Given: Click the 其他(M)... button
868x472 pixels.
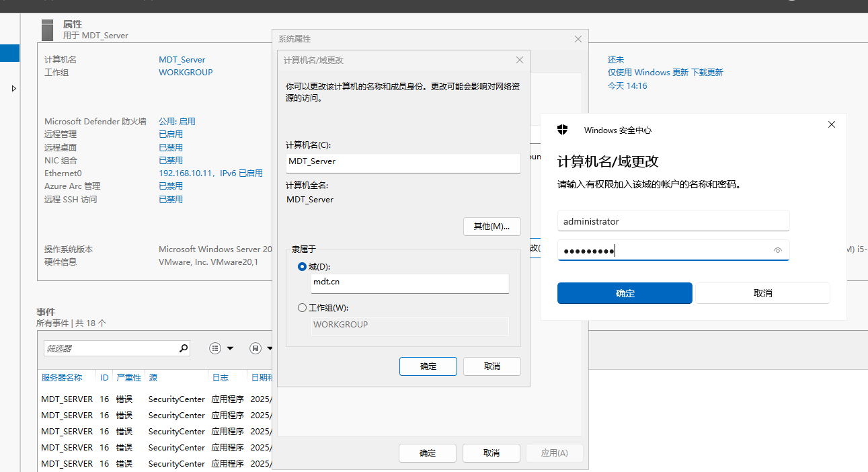Looking at the screenshot, I should coord(491,226).
